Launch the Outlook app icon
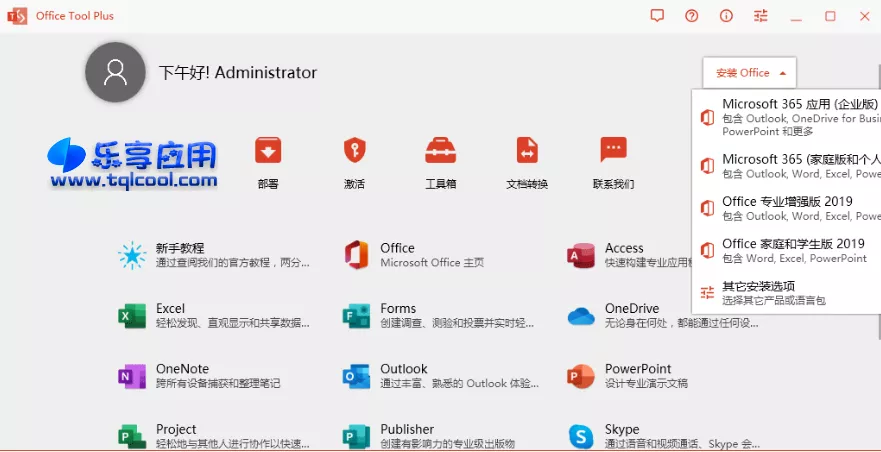881x452 pixels. click(x=357, y=376)
